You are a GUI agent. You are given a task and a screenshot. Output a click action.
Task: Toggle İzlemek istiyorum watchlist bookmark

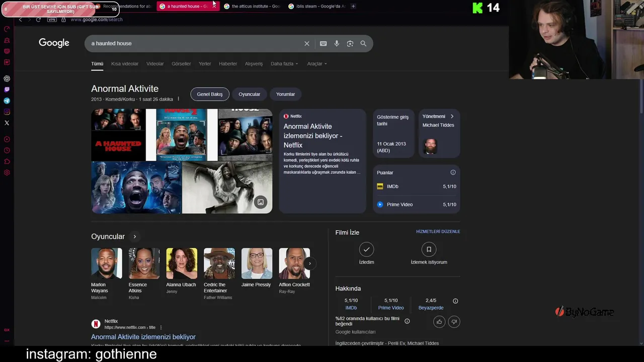(429, 253)
